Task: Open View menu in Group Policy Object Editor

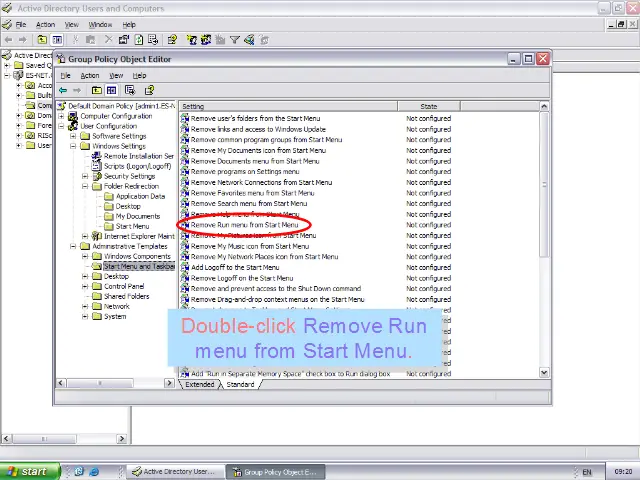Action: coord(116,76)
